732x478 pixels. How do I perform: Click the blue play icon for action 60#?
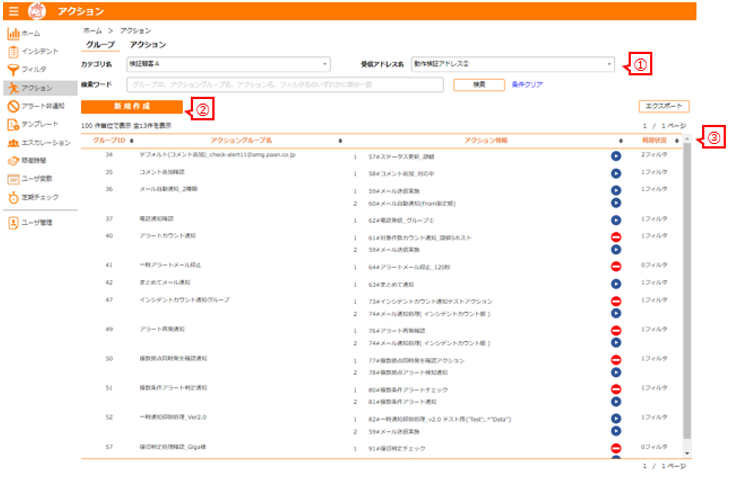pyautogui.click(x=616, y=203)
